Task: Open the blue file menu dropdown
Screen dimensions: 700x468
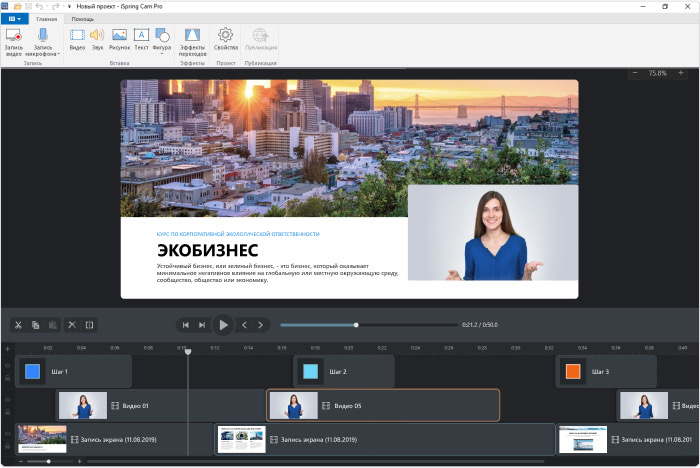Action: pyautogui.click(x=15, y=19)
